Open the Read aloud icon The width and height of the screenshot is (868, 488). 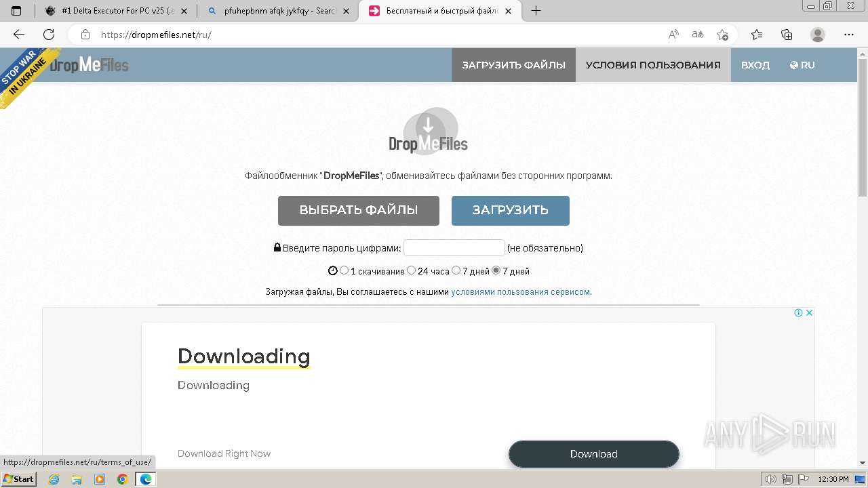[x=673, y=35]
